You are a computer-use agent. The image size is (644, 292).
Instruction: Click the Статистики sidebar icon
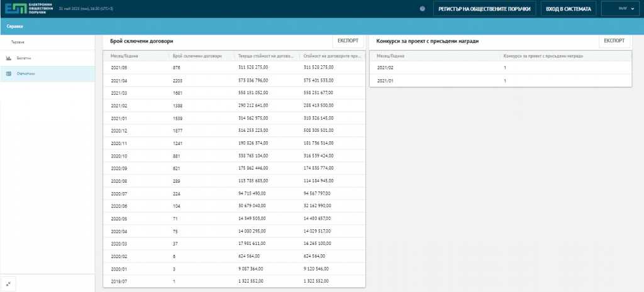[x=9, y=73]
